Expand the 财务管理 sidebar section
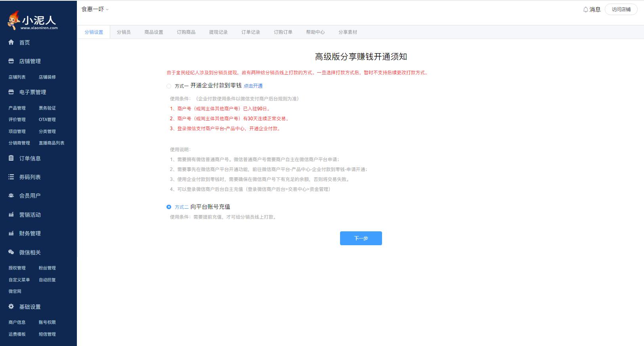 30,233
